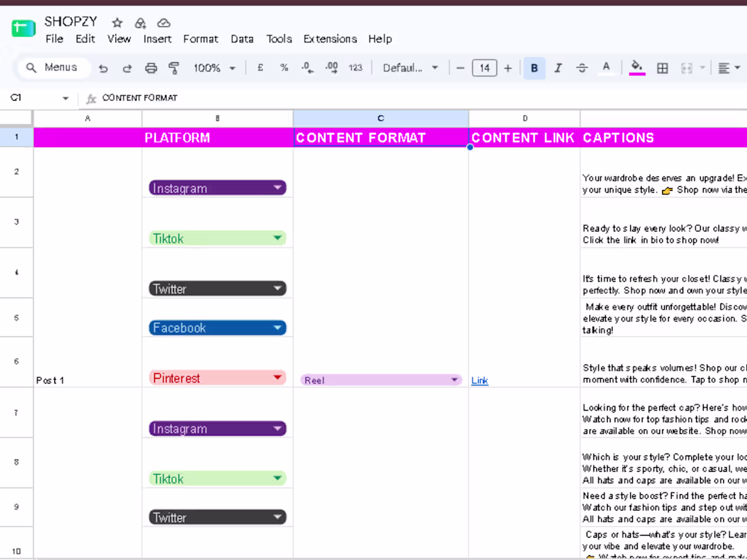Open the Reel content format dropdown
This screenshot has width=747, height=560.
(x=381, y=380)
